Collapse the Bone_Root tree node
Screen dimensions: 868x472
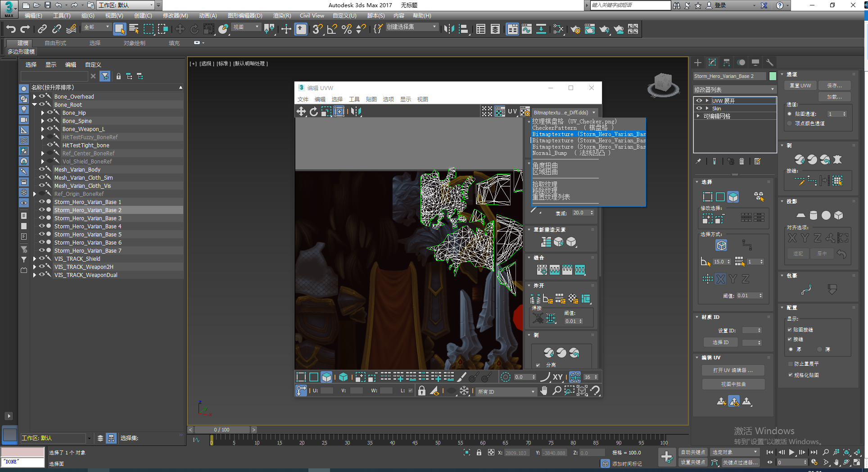(34, 104)
